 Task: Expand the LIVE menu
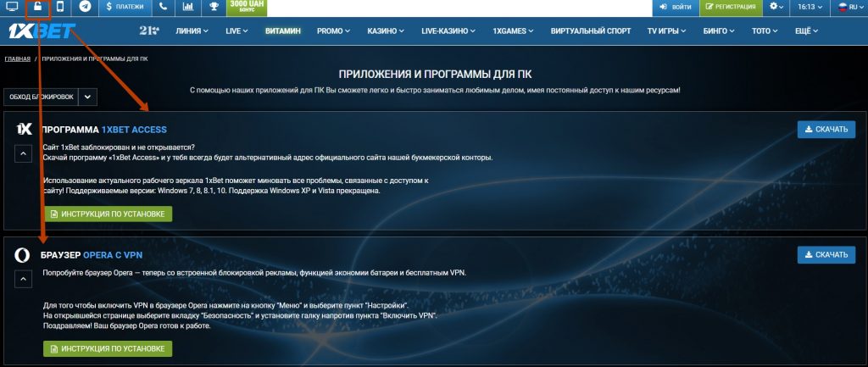(x=236, y=31)
